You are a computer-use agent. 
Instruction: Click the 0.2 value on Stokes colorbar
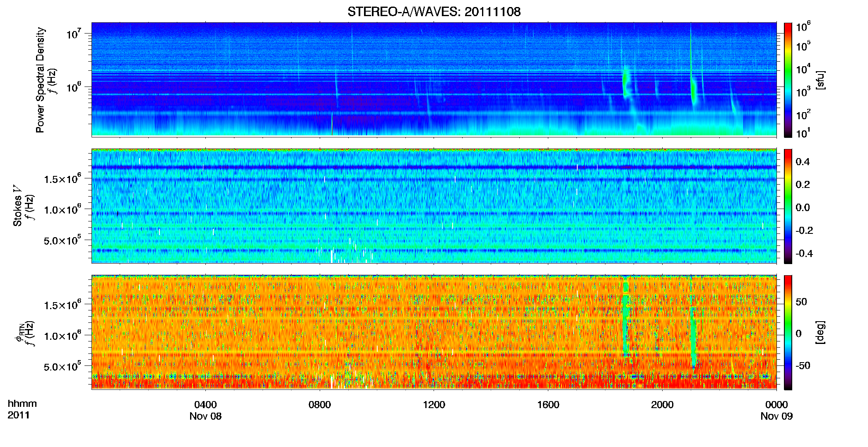click(803, 185)
